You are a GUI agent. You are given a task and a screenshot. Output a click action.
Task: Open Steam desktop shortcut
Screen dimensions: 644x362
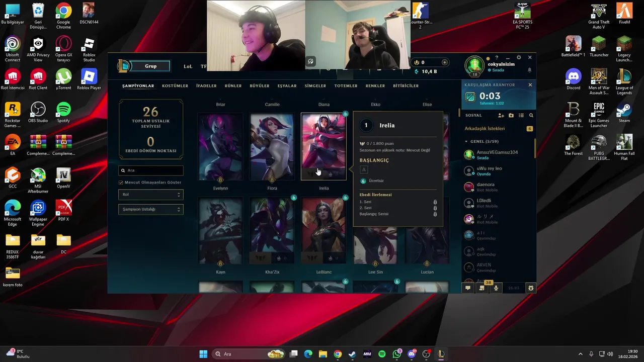(x=624, y=112)
